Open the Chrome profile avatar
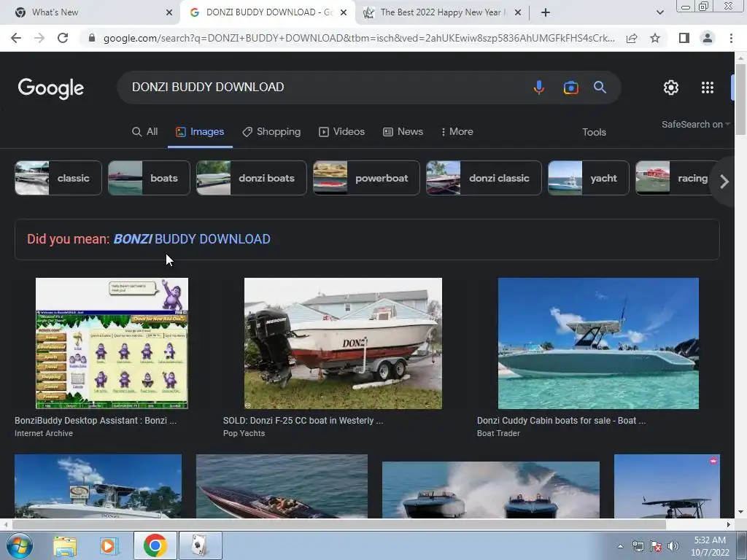Viewport: 747px width, 560px height. (x=708, y=38)
